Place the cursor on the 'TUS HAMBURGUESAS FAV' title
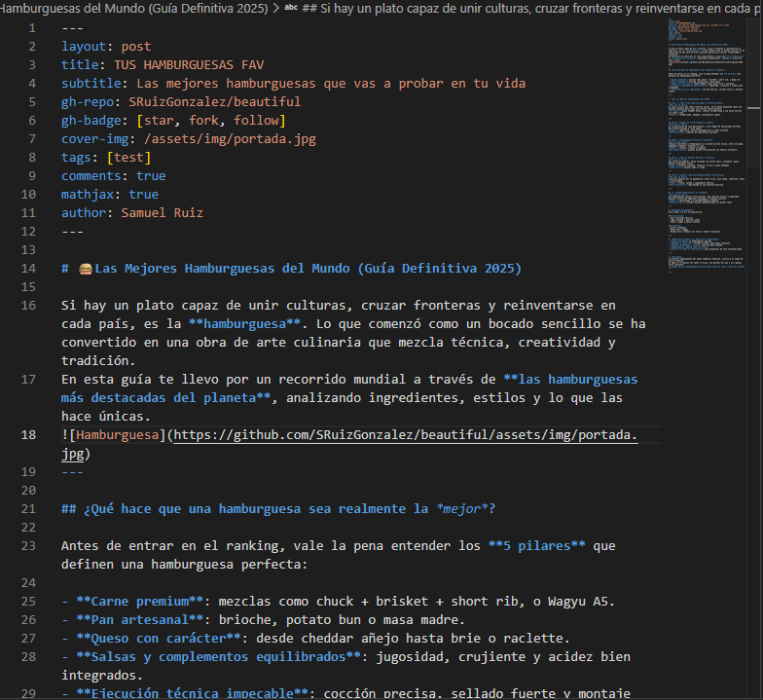Image resolution: width=763 pixels, height=700 pixels. (189, 65)
